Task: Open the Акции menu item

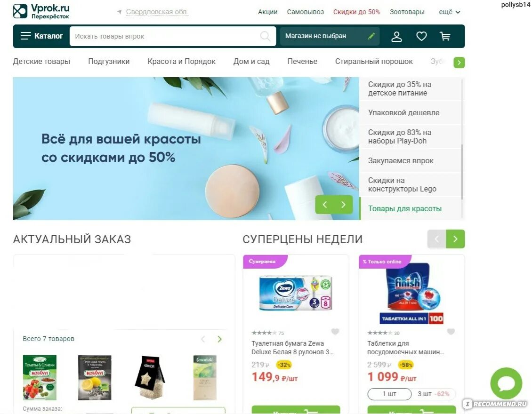Action: [x=268, y=12]
